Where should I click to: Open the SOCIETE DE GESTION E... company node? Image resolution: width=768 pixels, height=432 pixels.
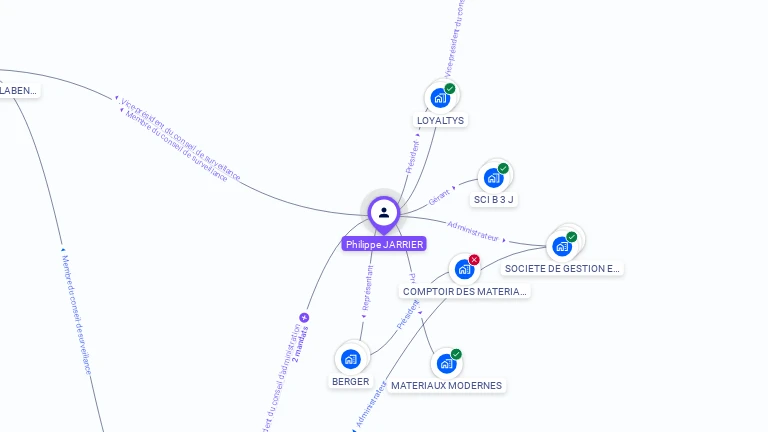562,246
